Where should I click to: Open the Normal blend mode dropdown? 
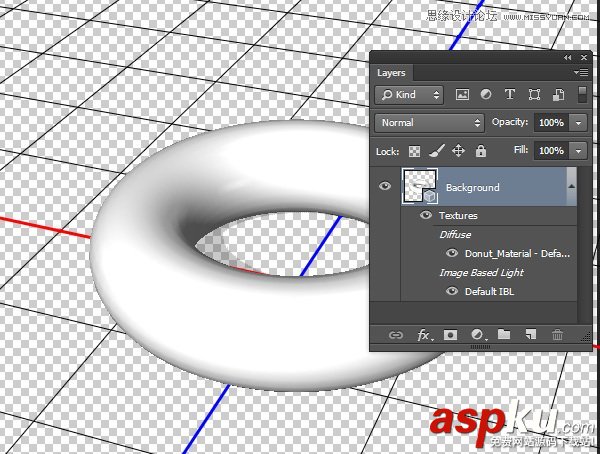coord(429,123)
